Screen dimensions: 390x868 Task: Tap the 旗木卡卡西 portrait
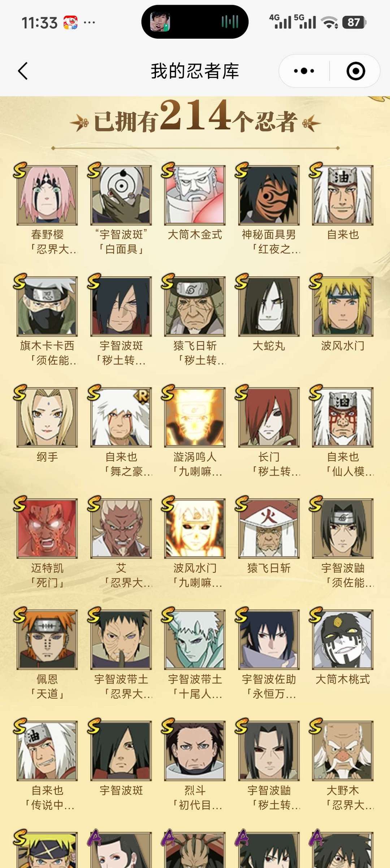pyautogui.click(x=47, y=306)
